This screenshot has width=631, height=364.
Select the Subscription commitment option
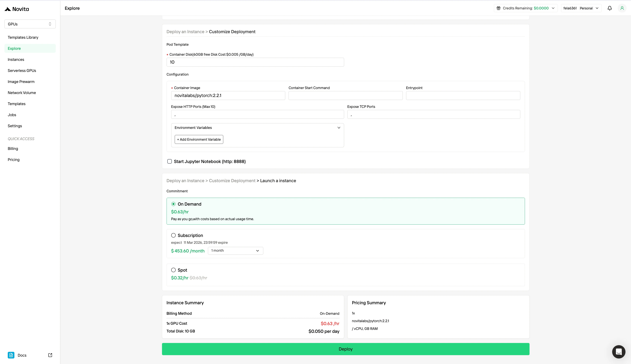[x=173, y=235]
